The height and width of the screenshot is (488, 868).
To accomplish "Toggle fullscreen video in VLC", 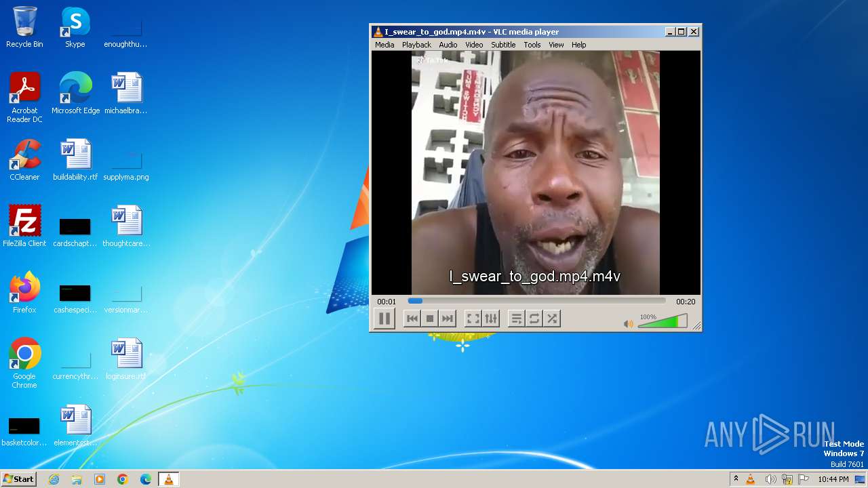I will pos(473,319).
